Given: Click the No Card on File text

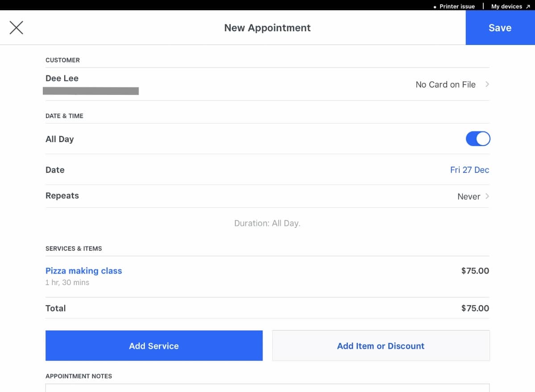Looking at the screenshot, I should pos(445,85).
